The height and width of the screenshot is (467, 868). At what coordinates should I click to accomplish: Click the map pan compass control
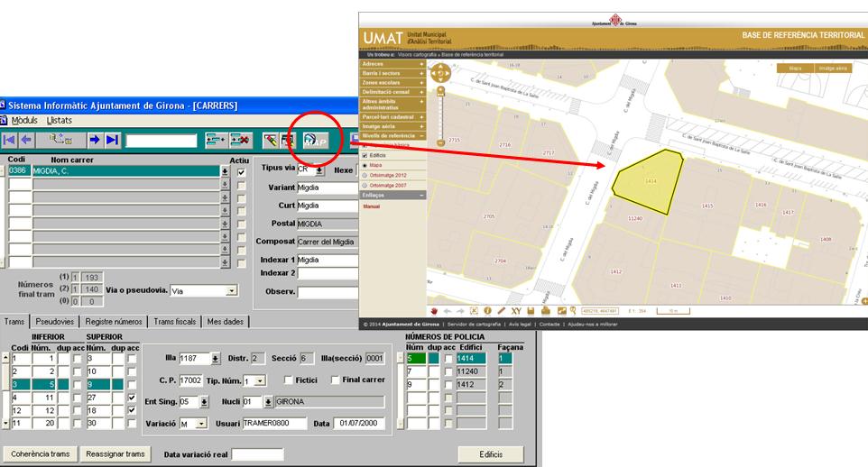[440, 73]
